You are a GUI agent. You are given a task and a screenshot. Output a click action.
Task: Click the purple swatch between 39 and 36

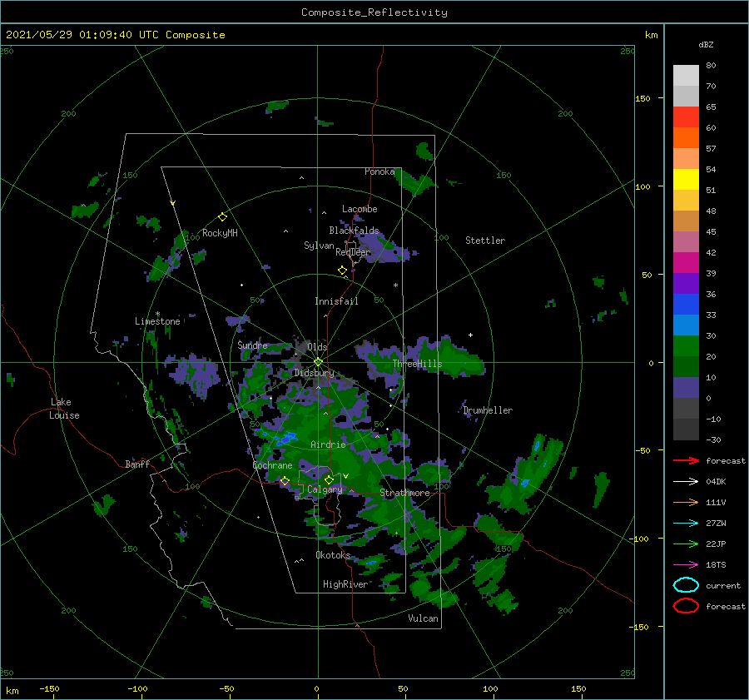[x=686, y=283]
